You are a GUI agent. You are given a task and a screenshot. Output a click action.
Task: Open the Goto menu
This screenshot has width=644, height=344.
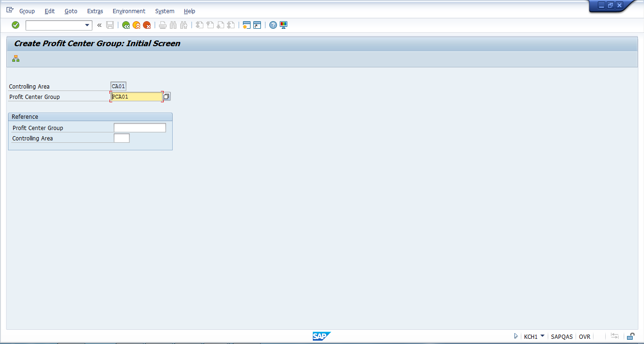coord(71,11)
